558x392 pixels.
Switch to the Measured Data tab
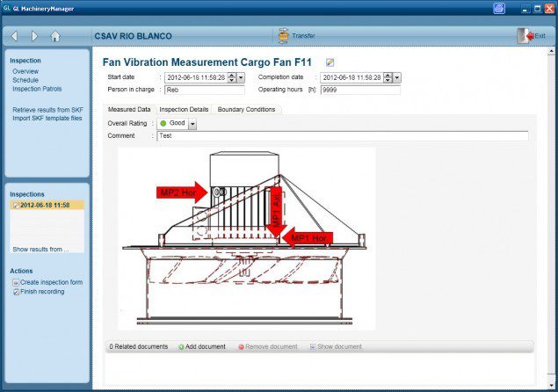coord(129,109)
